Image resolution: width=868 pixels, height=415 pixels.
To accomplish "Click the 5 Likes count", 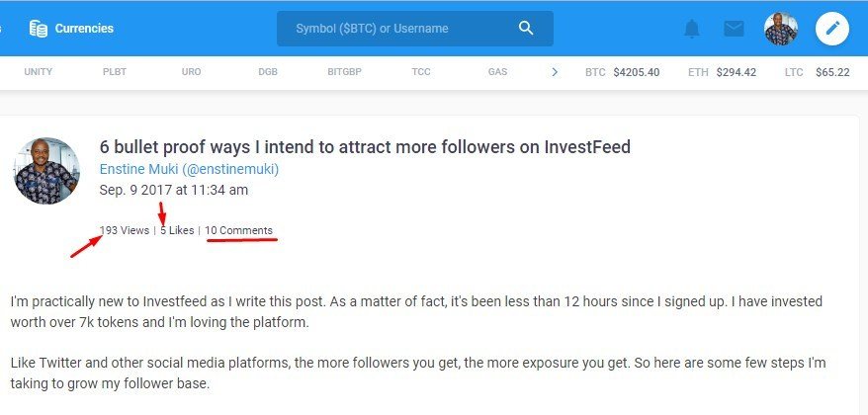I will 177,230.
